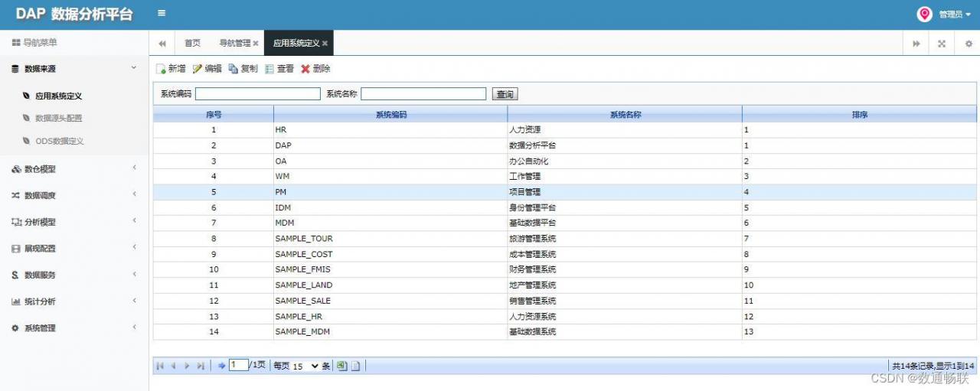Click the 查看 view button
The width and height of the screenshot is (980, 391).
pos(279,69)
